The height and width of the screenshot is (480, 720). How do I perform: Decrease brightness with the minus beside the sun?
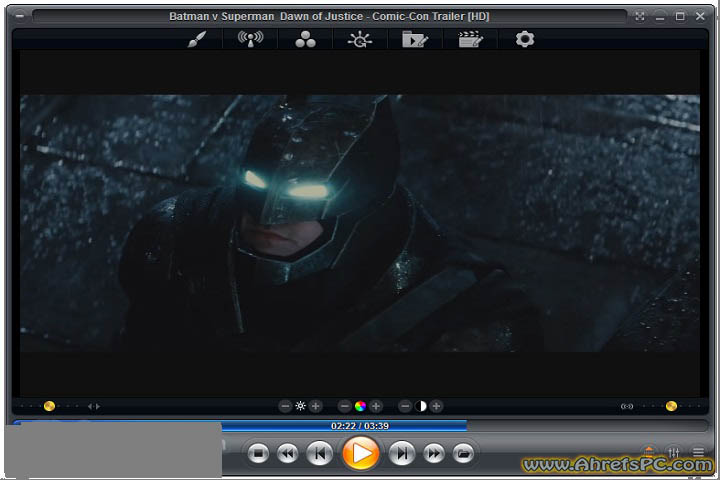[285, 406]
